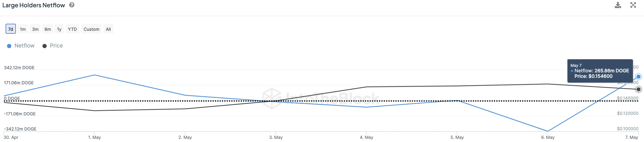Select the YTD range option
The width and height of the screenshot is (644, 142).
click(x=72, y=29)
